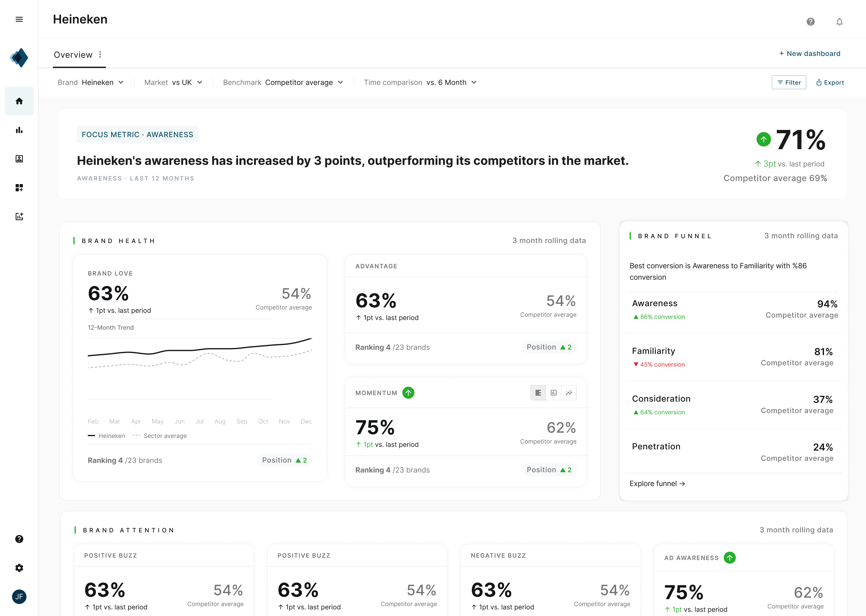Click the Brand Health section heading
The image size is (866, 616).
pos(118,241)
